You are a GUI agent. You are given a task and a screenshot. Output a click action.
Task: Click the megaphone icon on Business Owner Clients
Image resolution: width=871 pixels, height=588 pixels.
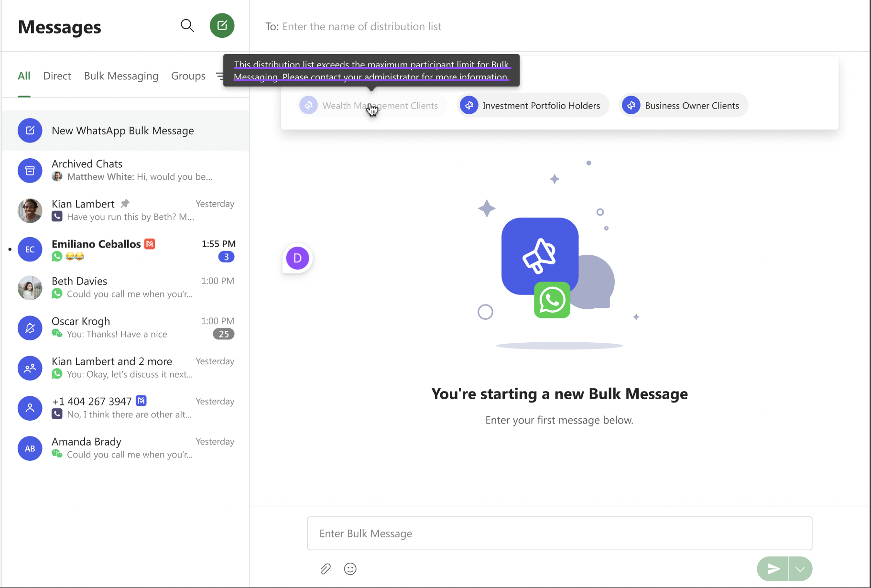point(631,105)
